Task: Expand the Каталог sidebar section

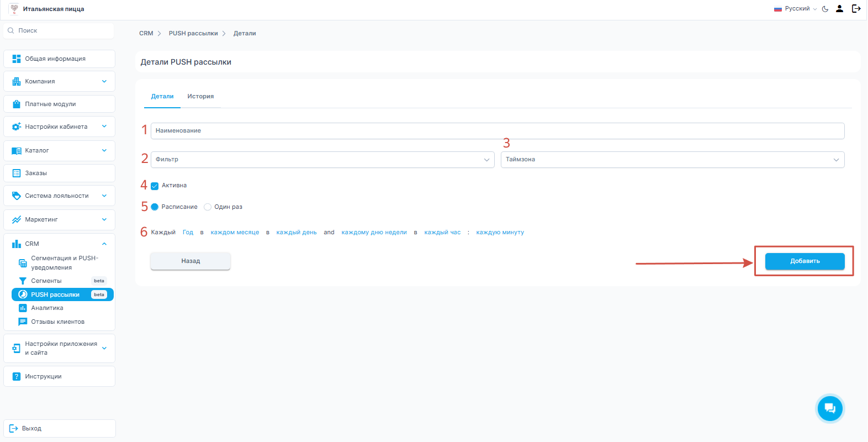Action: (x=59, y=150)
